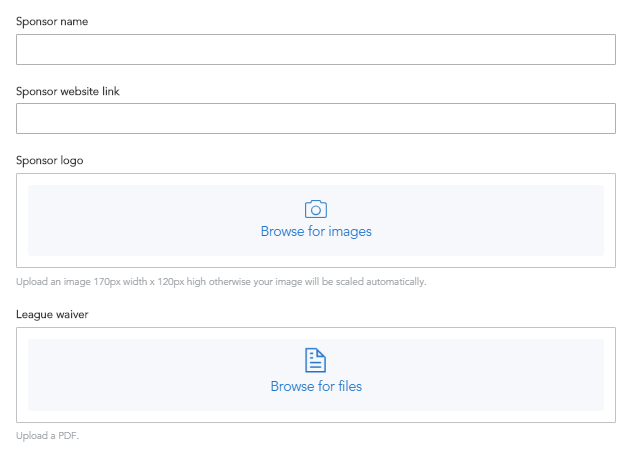Click the Upload a PDF hint text
The width and height of the screenshot is (644, 453).
[x=47, y=436]
